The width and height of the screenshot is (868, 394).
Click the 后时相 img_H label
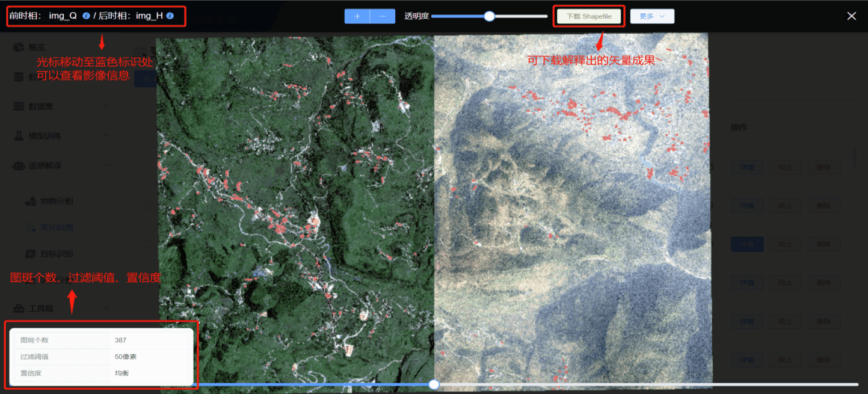[131, 16]
